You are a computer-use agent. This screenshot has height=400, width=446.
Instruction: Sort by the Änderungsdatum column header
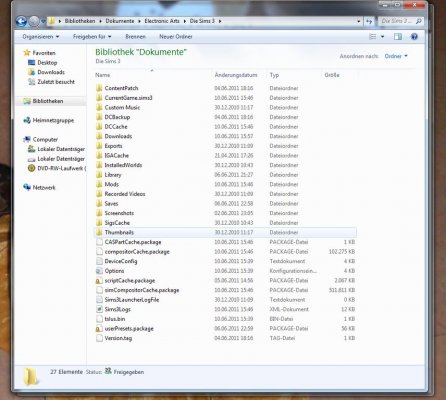(x=236, y=75)
